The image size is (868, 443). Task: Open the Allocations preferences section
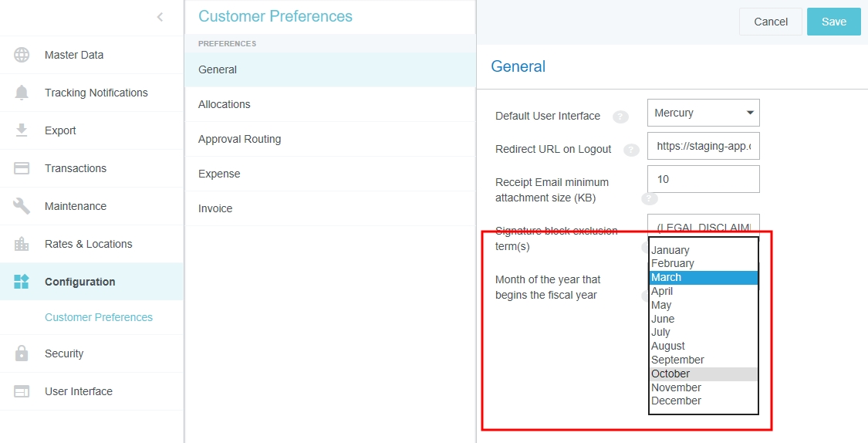pos(225,104)
